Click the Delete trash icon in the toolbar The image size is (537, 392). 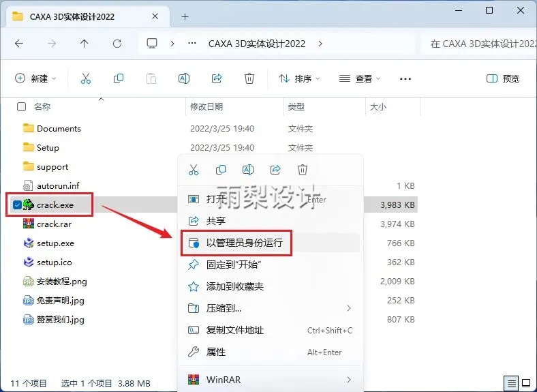[249, 78]
